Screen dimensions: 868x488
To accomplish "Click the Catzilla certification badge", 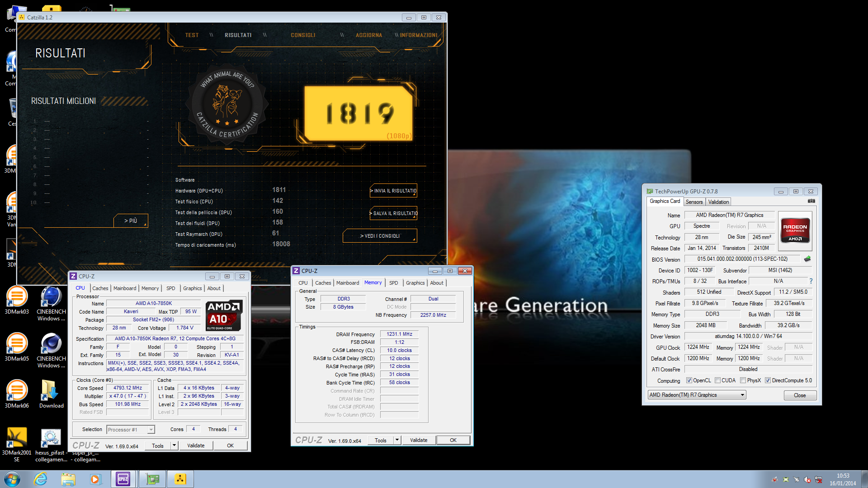I will point(228,104).
